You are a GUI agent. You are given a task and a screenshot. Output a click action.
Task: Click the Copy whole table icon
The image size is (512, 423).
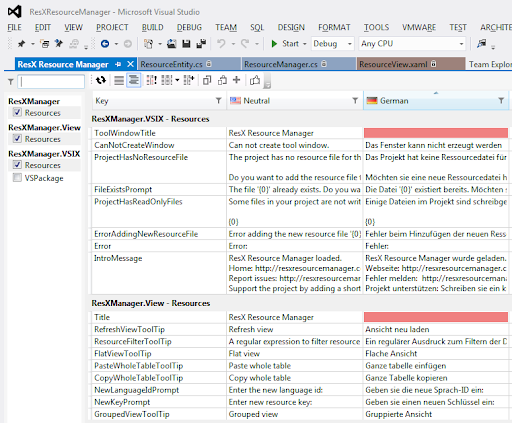[x=207, y=80]
